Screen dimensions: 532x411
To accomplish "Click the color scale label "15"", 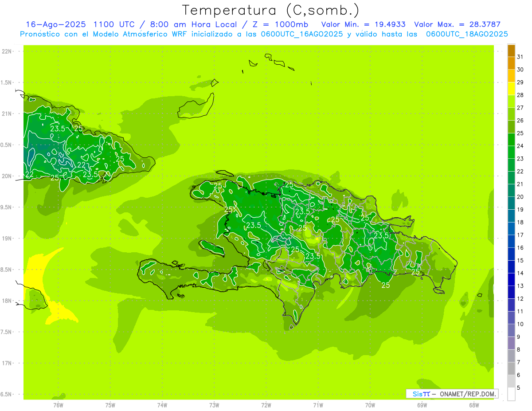I will pyautogui.click(x=520, y=260).
